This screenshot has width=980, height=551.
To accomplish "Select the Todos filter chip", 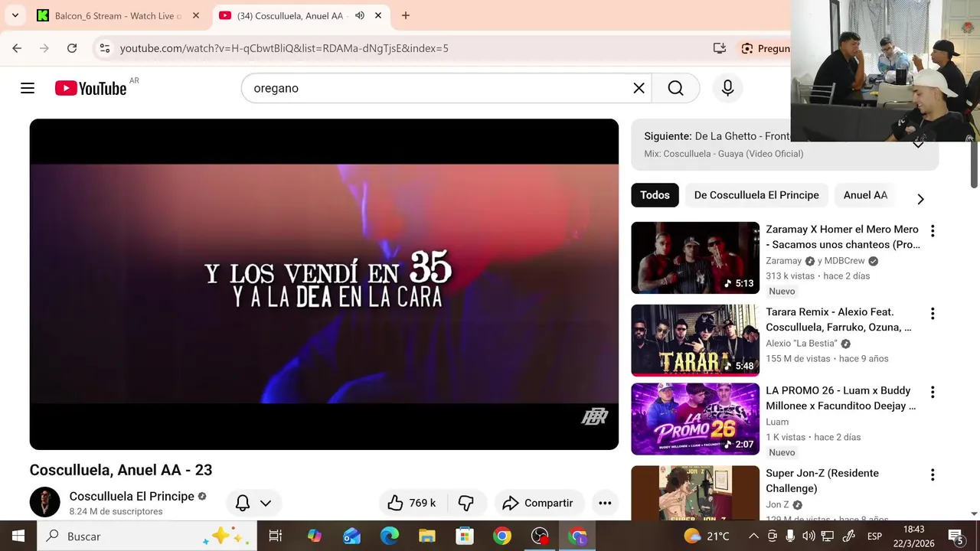I will coord(655,195).
